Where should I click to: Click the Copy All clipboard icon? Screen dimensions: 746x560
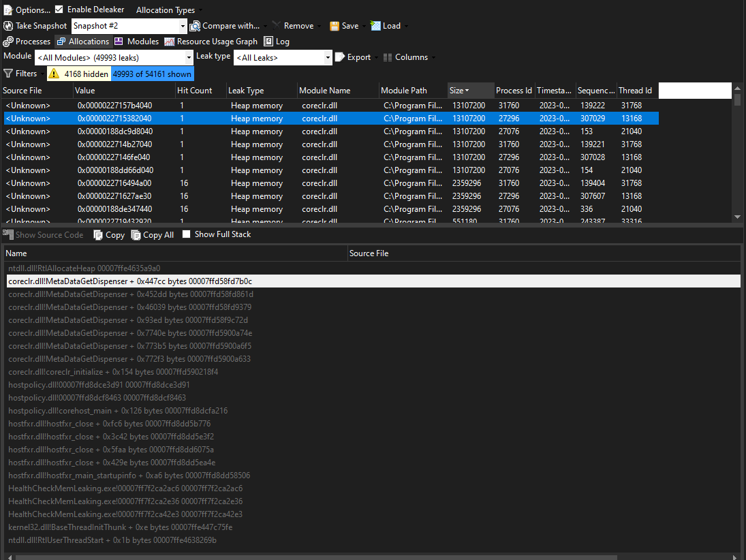click(x=136, y=234)
